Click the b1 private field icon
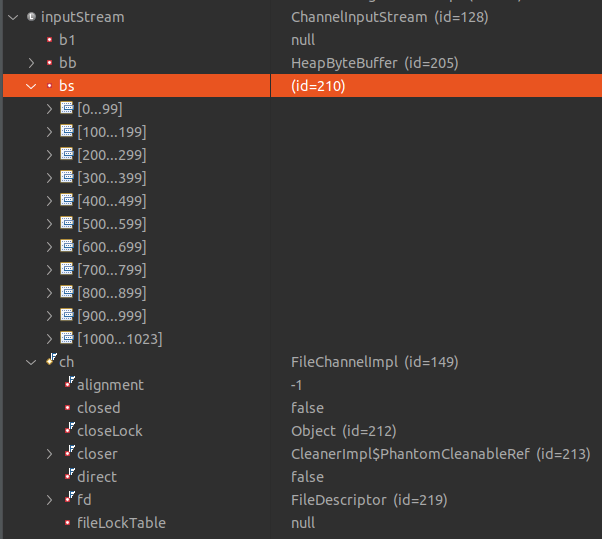This screenshot has width=602, height=539. point(50,40)
